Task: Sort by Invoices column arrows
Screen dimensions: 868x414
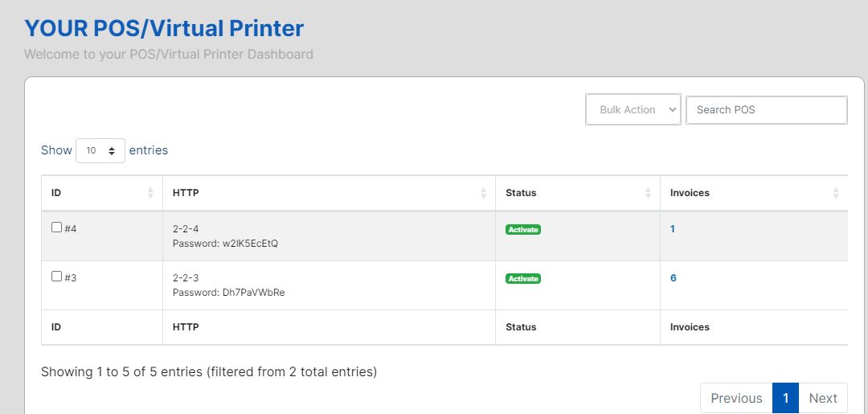Action: [x=836, y=193]
